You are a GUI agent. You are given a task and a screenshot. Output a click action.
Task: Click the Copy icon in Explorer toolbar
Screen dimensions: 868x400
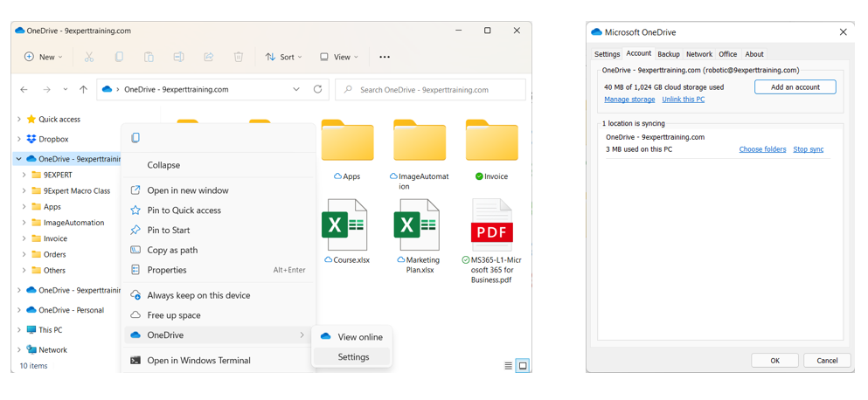pos(119,57)
